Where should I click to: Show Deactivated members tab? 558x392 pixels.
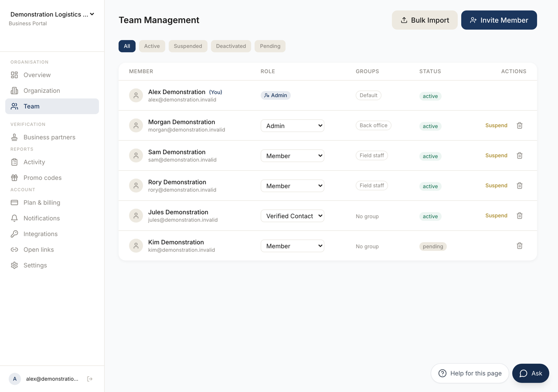point(231,46)
